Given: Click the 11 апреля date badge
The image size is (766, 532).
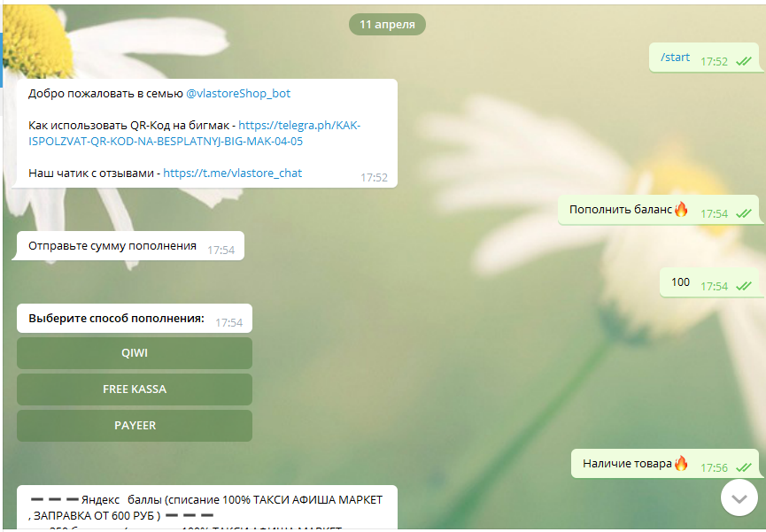Looking at the screenshot, I should click(x=387, y=25).
